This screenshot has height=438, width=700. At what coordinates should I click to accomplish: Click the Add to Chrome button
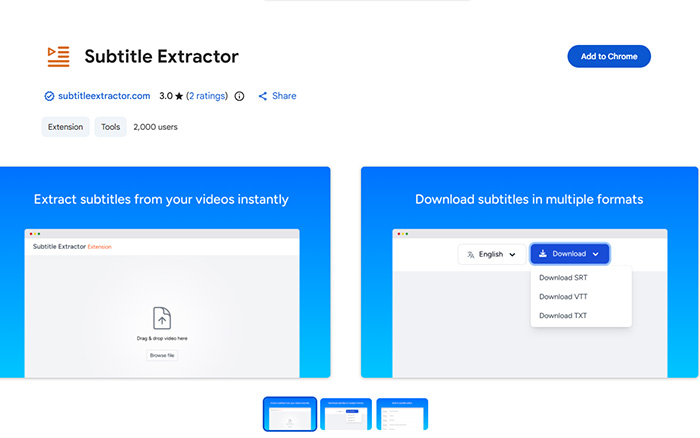608,56
